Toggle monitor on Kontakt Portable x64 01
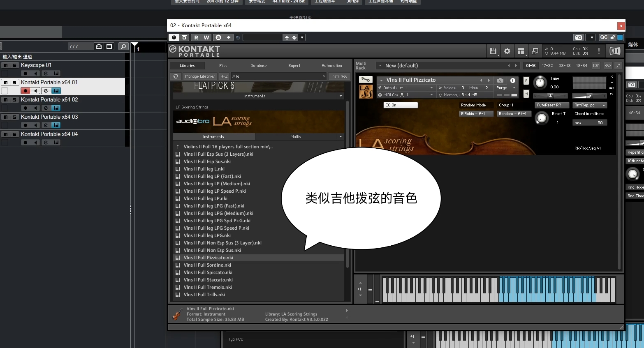644x348 pixels. [x=36, y=91]
